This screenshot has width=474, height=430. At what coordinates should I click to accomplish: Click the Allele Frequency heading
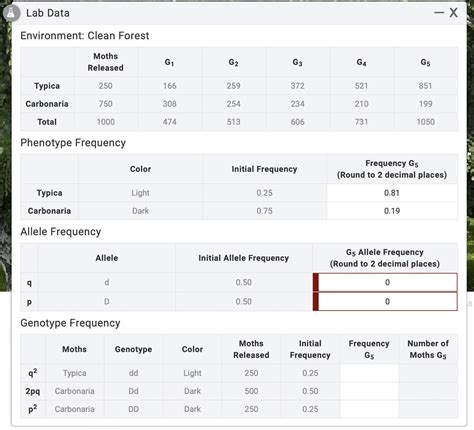click(61, 232)
